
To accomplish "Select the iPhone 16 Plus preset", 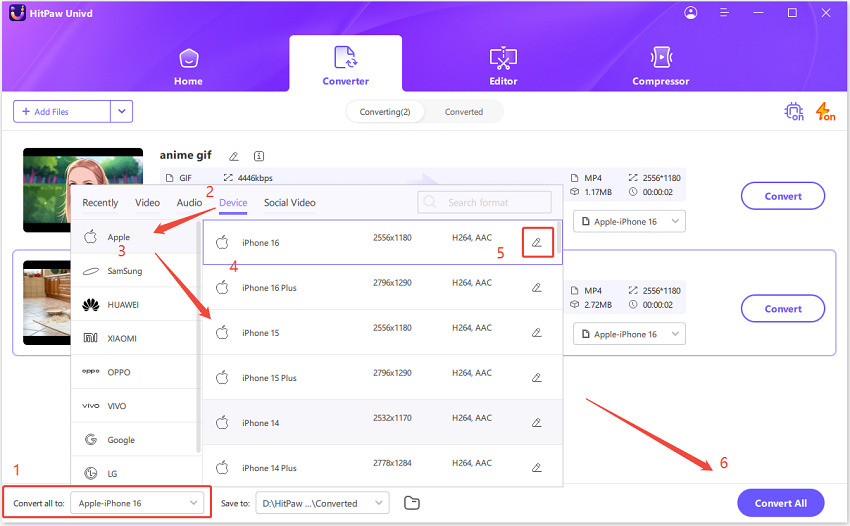I will [x=382, y=287].
